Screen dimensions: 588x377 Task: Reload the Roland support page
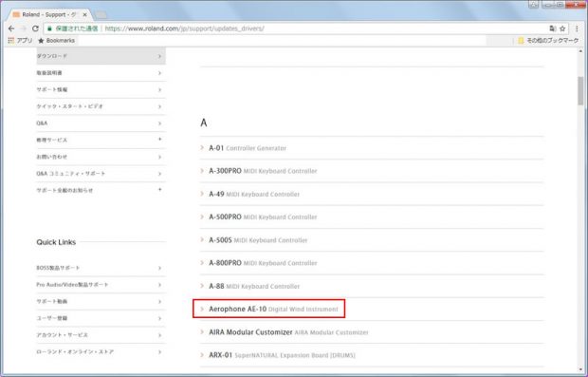pyautogui.click(x=35, y=28)
